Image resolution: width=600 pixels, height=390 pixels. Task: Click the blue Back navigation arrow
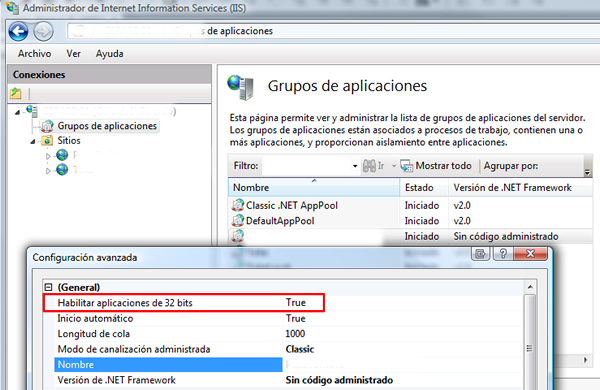pos(18,31)
